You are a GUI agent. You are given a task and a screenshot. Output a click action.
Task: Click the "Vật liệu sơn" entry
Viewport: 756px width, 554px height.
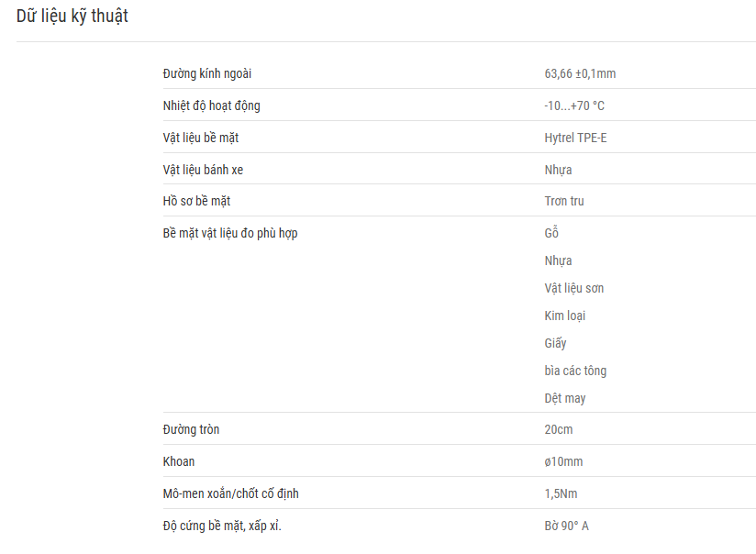(x=574, y=288)
